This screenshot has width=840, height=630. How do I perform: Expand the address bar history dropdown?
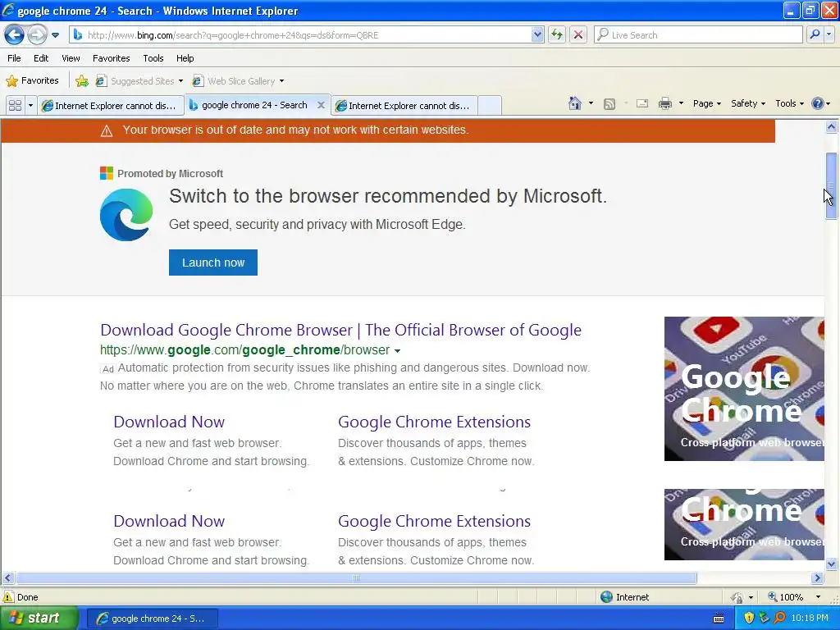(x=537, y=35)
